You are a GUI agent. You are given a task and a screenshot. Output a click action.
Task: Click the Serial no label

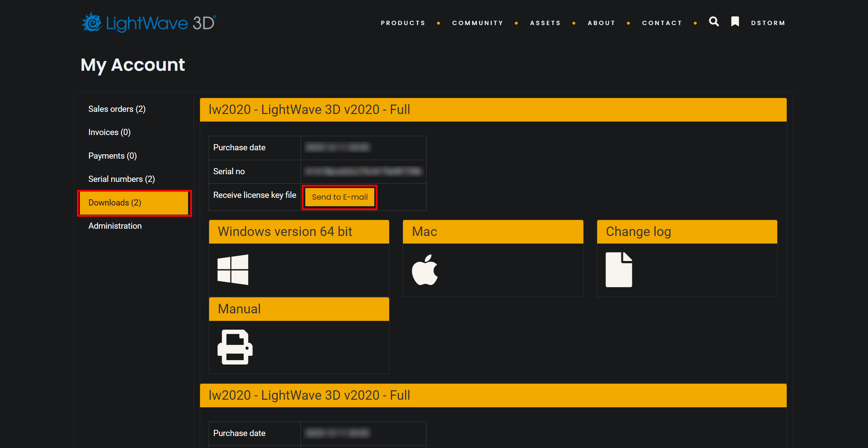229,171
